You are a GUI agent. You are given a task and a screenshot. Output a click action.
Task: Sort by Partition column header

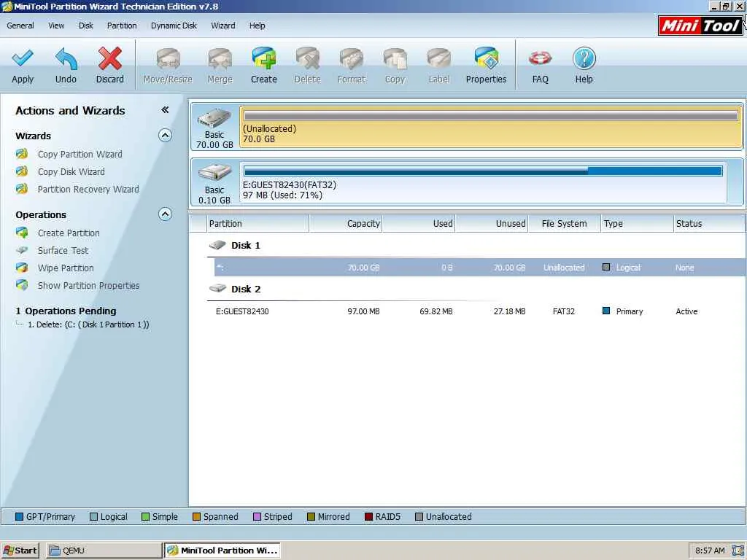[x=258, y=223]
